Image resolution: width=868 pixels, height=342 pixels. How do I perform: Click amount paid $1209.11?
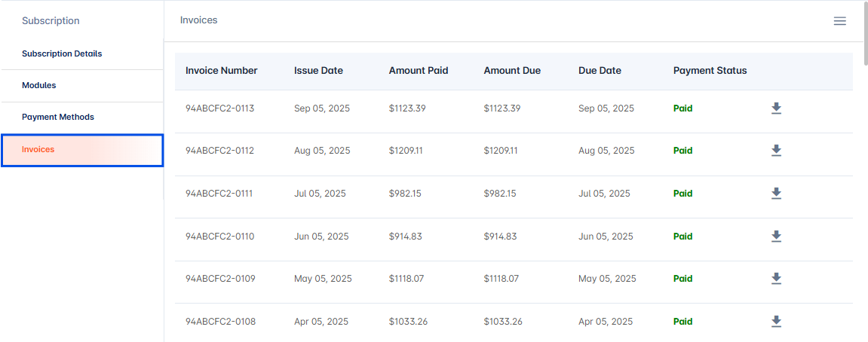pyautogui.click(x=406, y=151)
